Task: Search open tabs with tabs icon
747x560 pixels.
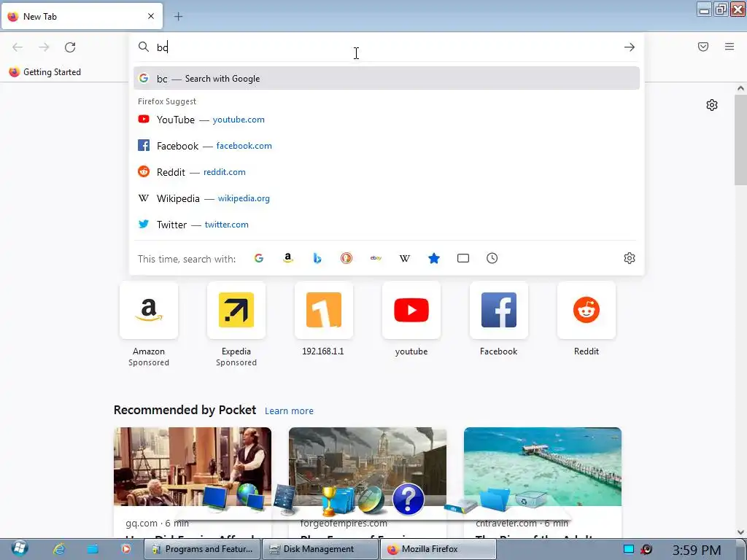Action: coord(463,258)
